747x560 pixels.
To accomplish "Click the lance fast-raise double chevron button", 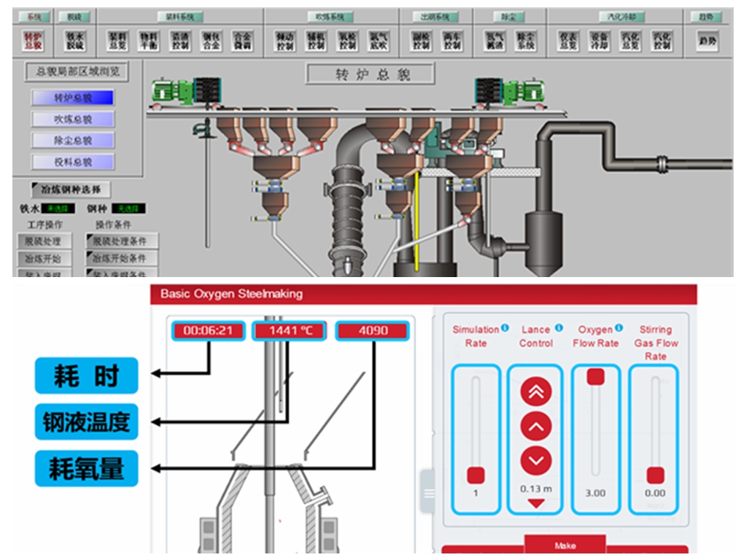I will (x=535, y=392).
